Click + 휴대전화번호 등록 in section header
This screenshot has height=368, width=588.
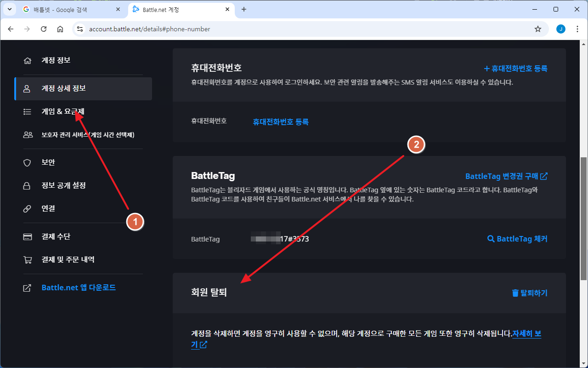pos(515,69)
